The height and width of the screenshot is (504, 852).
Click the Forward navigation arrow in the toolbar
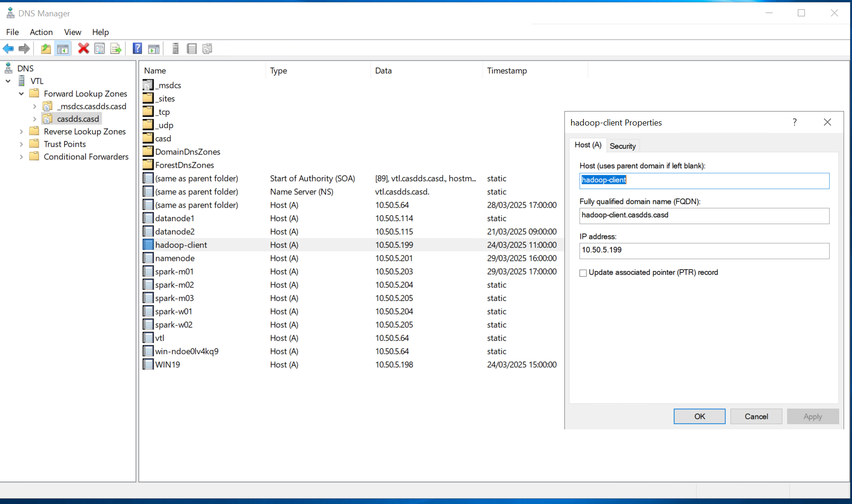click(x=24, y=48)
